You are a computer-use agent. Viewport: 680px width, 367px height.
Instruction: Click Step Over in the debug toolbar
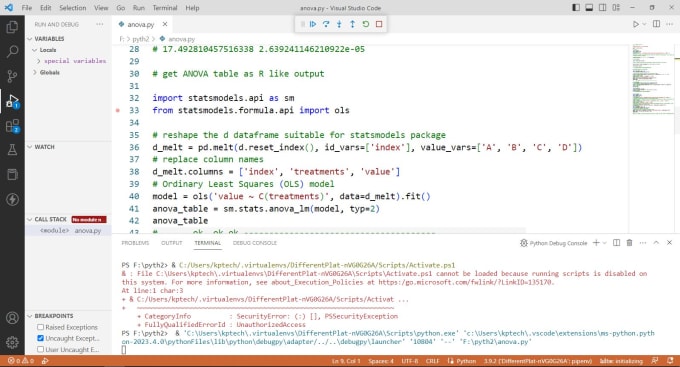326,24
